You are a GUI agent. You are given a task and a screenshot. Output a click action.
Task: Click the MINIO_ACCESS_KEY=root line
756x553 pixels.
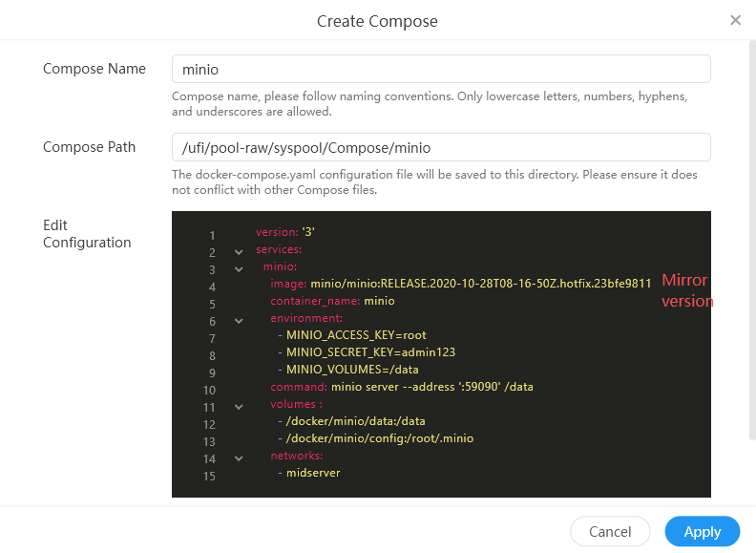352,335
